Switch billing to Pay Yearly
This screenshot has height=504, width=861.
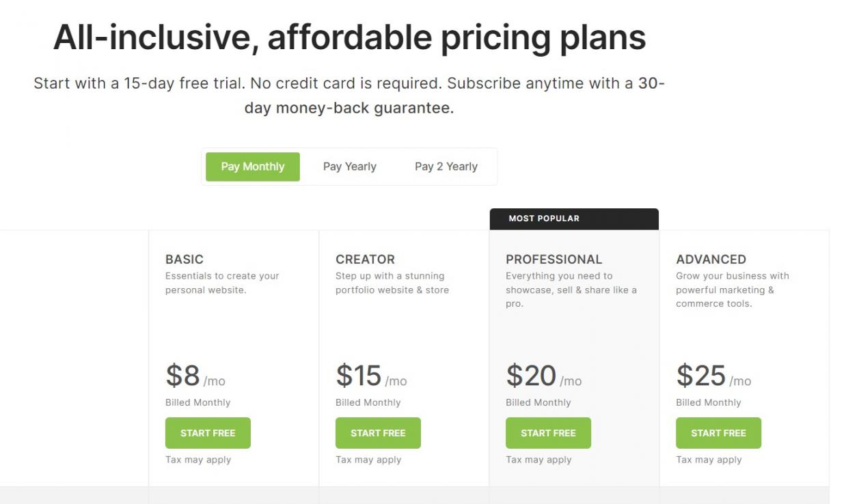349,167
